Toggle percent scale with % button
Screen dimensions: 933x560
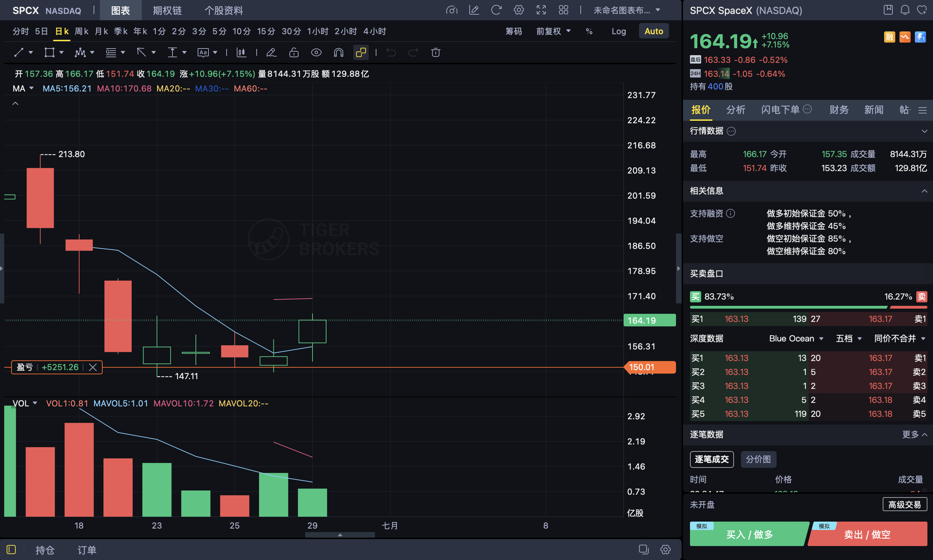589,31
